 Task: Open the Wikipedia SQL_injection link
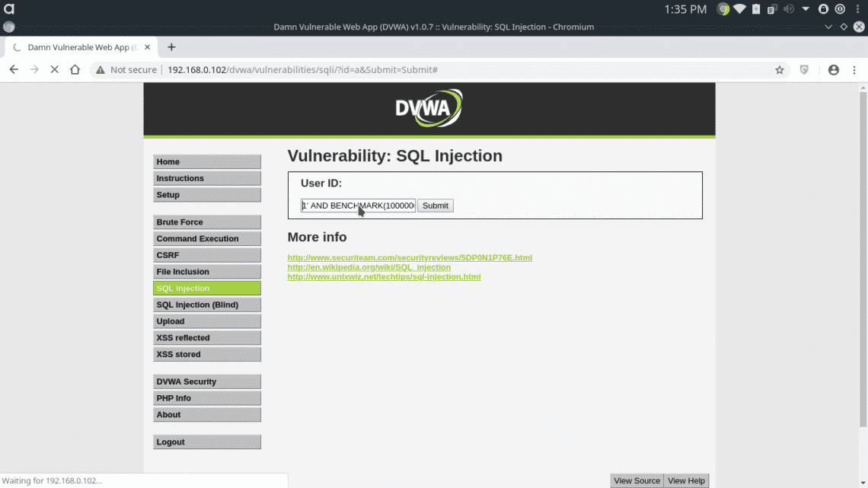(x=369, y=267)
